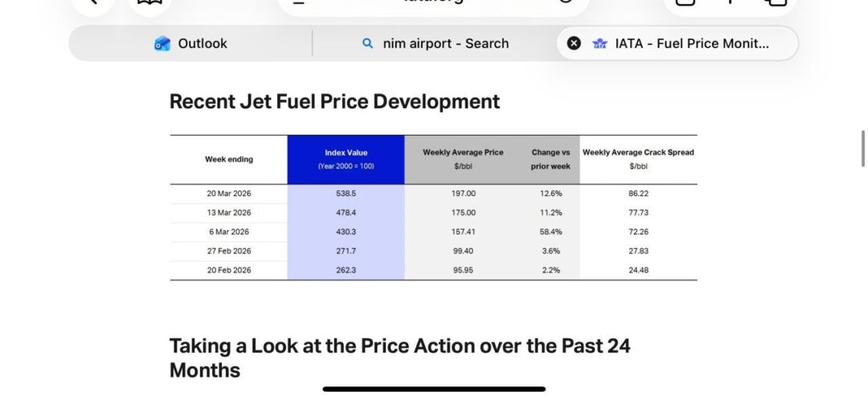
Task: Click the 58.4% change value
Action: (551, 232)
